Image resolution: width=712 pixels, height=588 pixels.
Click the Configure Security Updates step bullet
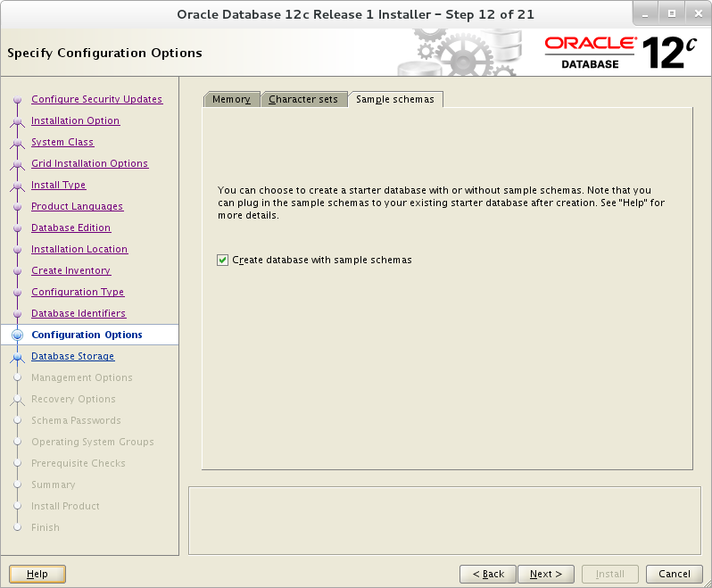coord(17,99)
